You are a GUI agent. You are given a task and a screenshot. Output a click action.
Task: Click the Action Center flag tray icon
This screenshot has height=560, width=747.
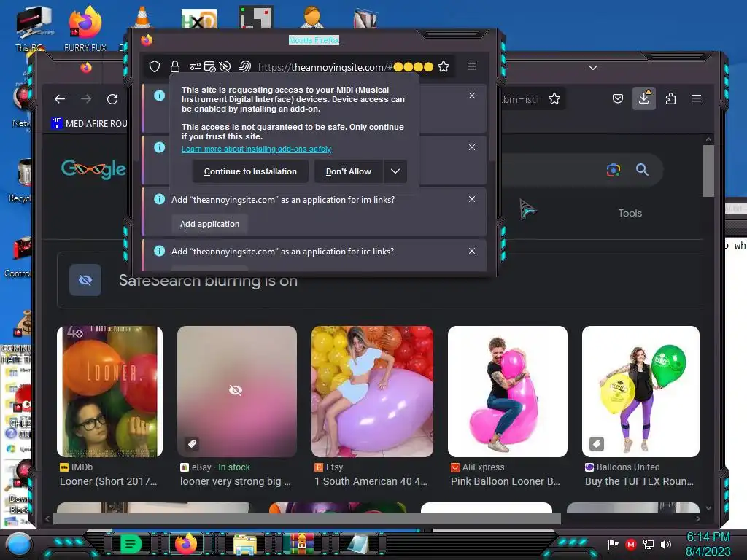[x=613, y=544]
